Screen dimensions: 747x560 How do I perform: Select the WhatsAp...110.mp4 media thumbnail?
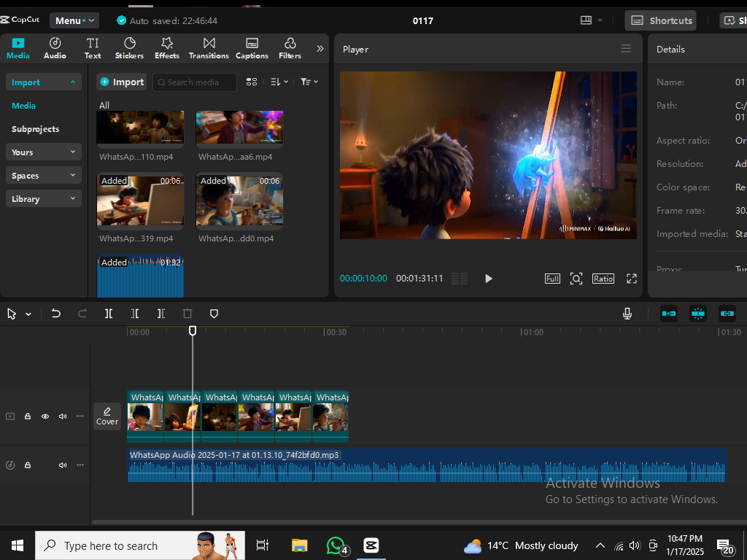(141, 127)
